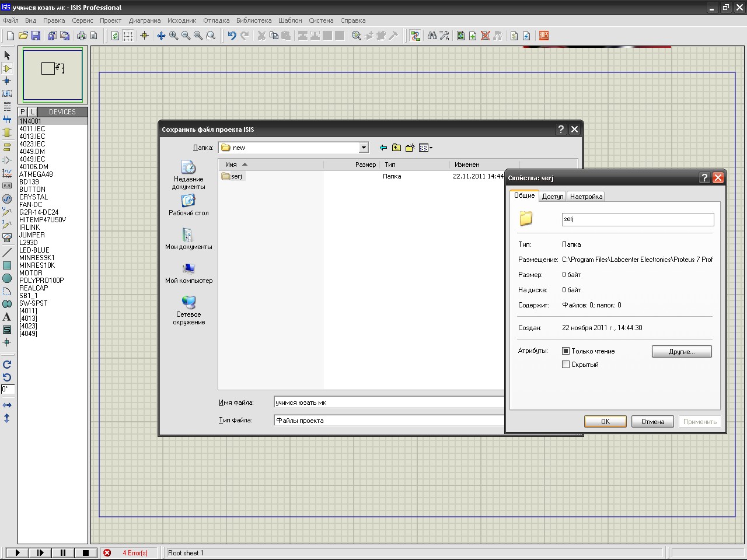Click the Save design toolbar icon

[36, 36]
